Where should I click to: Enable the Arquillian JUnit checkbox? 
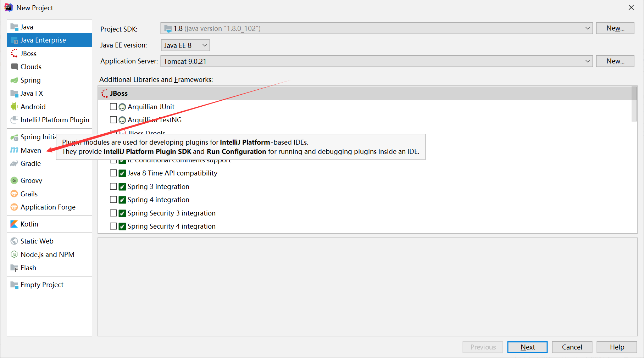(113, 107)
